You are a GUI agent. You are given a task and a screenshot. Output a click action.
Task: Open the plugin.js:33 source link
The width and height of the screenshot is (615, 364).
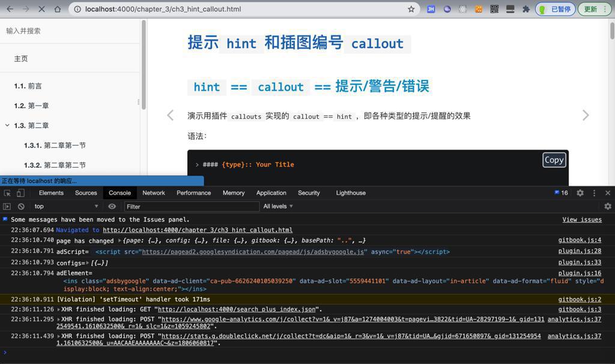580,262
